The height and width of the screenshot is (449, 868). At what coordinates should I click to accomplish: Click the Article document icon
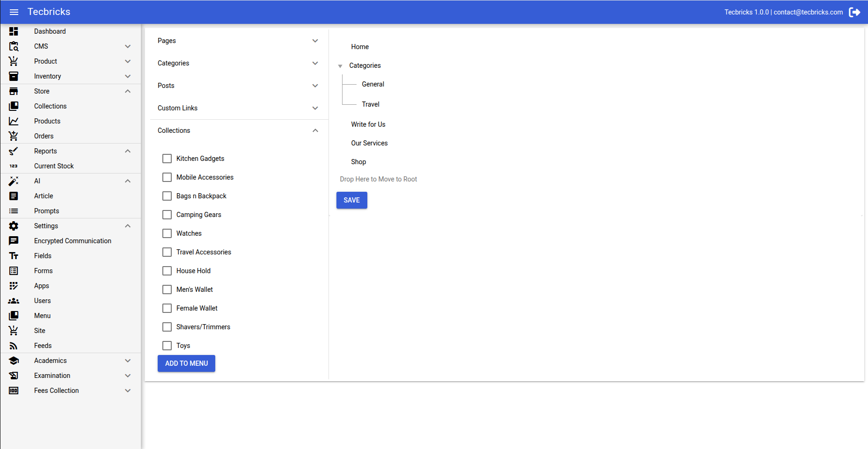tap(14, 196)
